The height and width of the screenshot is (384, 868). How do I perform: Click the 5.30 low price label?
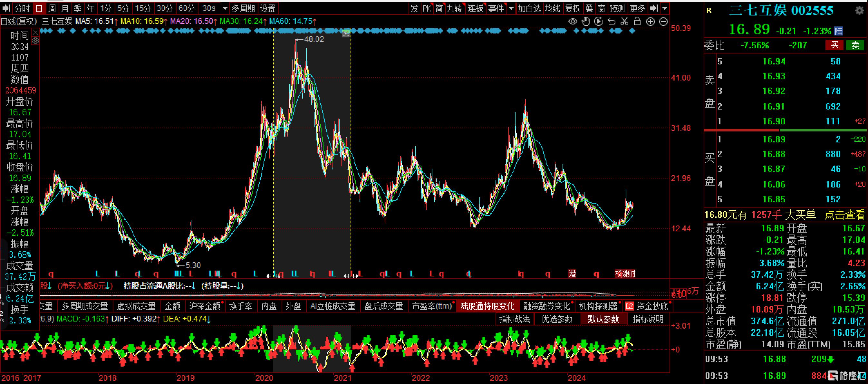click(x=193, y=265)
